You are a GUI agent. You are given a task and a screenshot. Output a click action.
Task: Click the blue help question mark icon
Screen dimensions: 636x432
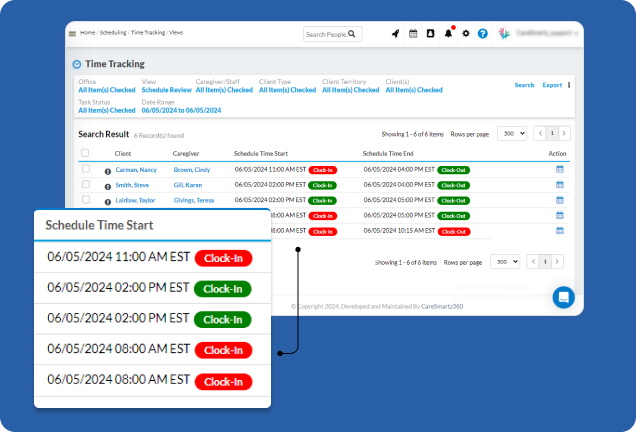point(483,34)
